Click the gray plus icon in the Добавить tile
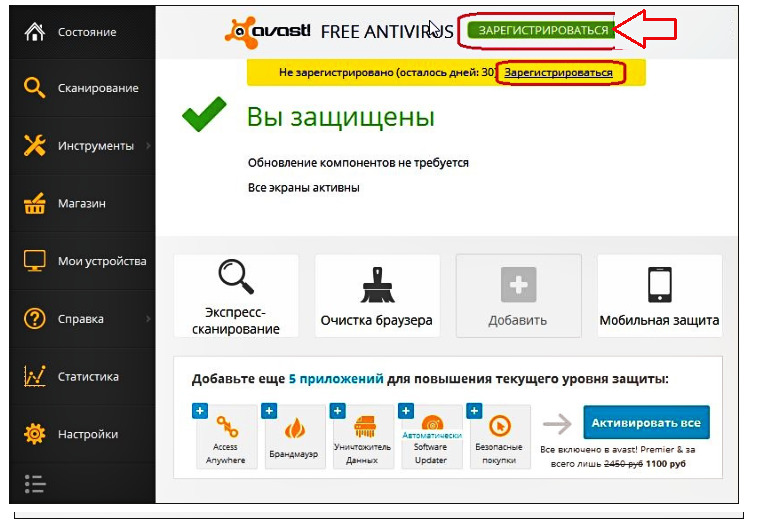Image resolution: width=758 pixels, height=522 pixels. pos(518,284)
